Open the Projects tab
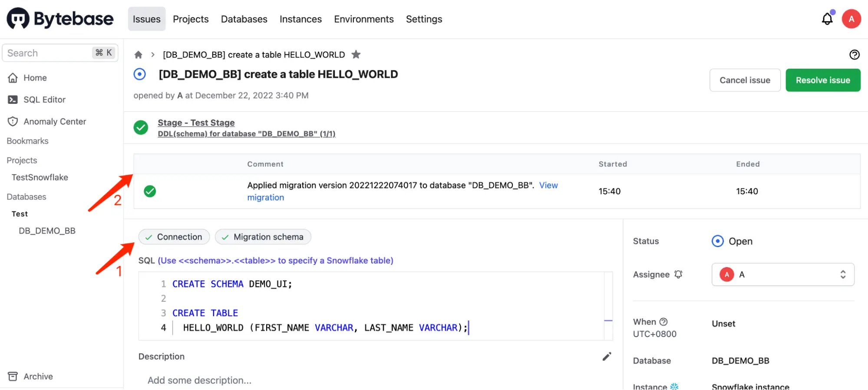Image resolution: width=868 pixels, height=390 pixels. coord(191,19)
